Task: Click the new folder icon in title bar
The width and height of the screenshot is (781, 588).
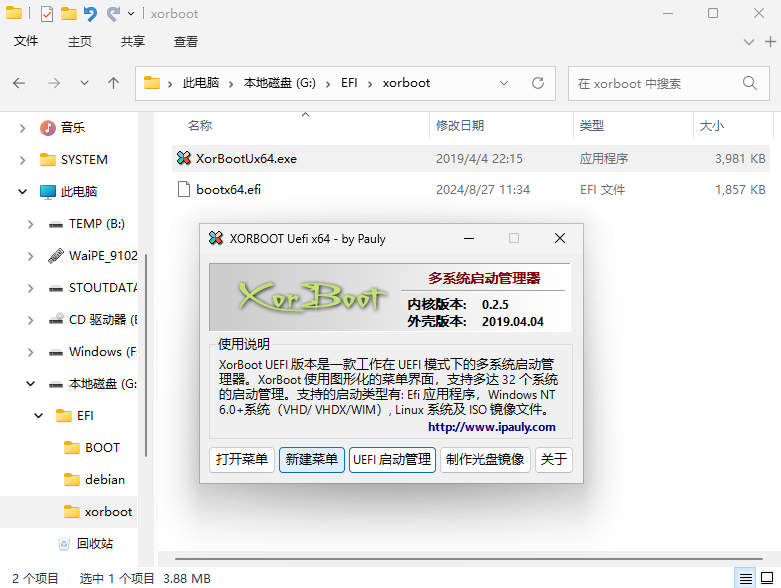Action: (69, 13)
